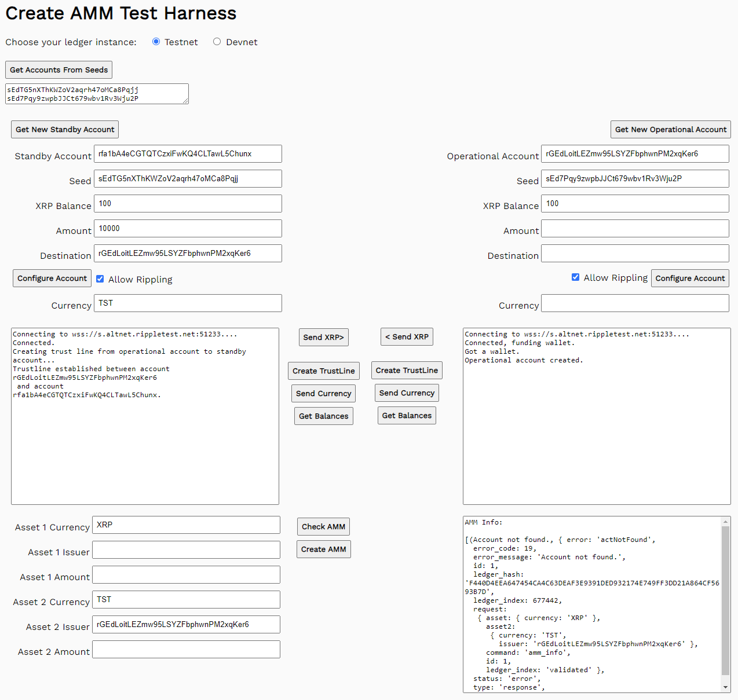Image resolution: width=738 pixels, height=700 pixels.
Task: Send Currency from the operational side
Action: point(407,393)
